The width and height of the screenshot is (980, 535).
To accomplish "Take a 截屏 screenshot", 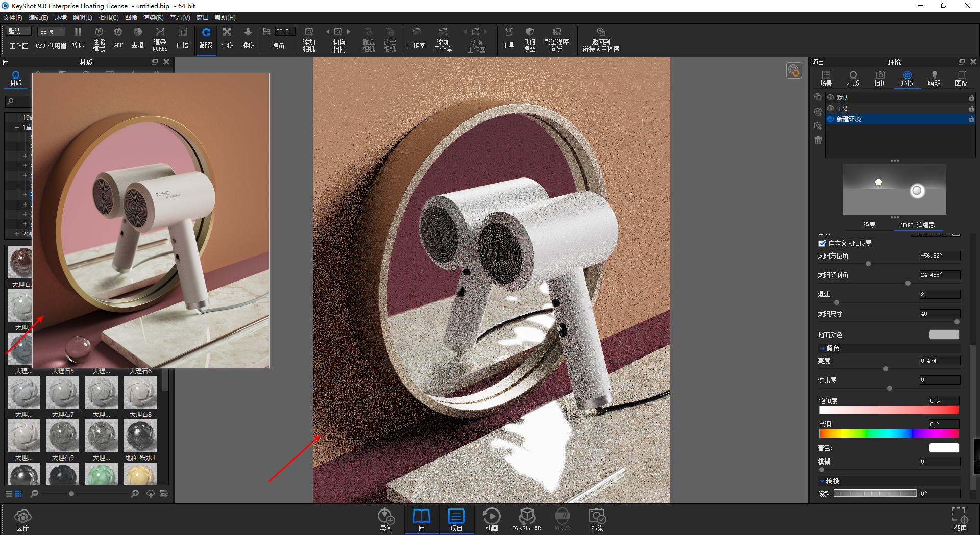I will [x=960, y=520].
